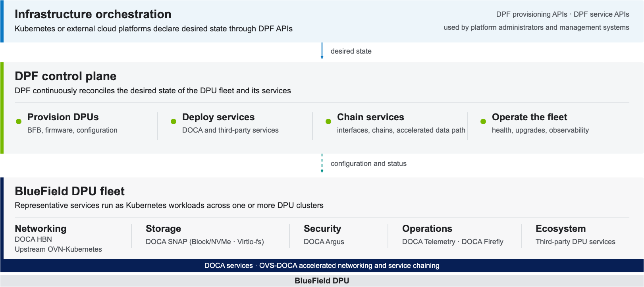The width and height of the screenshot is (644, 287).
Task: Click the BlueField DPU fleet heading
Action: [69, 191]
